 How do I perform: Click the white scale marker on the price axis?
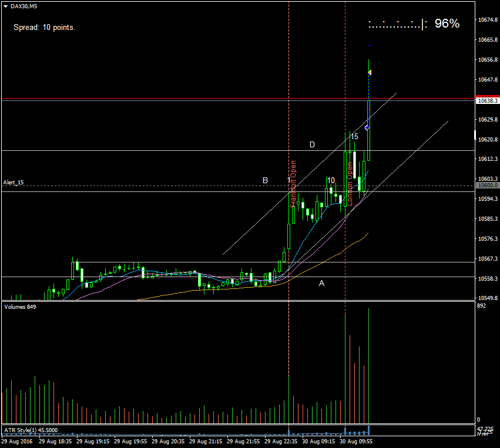click(x=475, y=136)
